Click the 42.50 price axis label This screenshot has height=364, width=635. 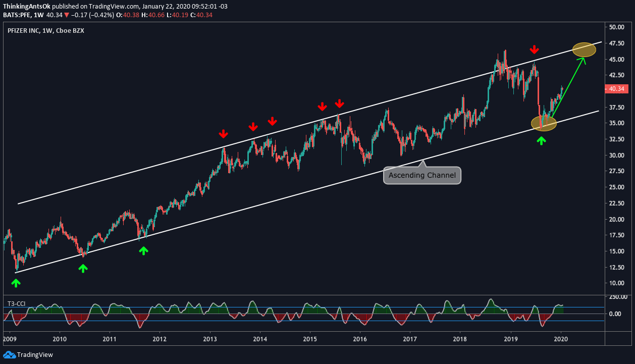coord(618,75)
